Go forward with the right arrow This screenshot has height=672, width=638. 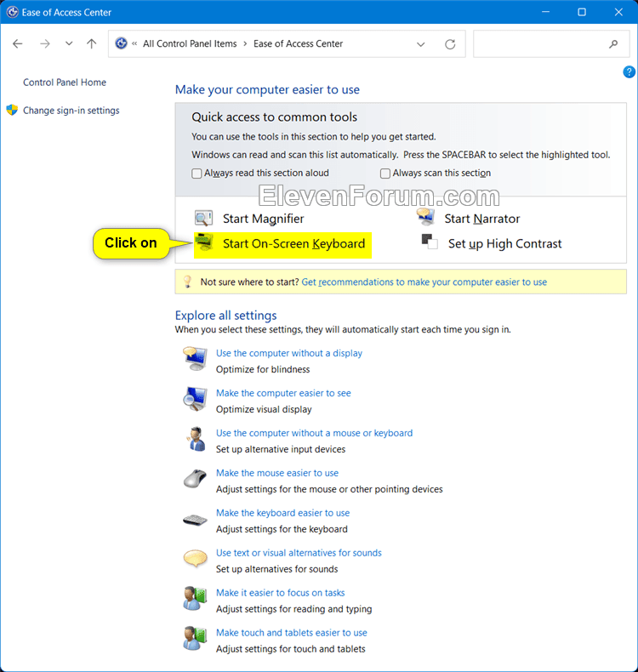click(x=45, y=43)
